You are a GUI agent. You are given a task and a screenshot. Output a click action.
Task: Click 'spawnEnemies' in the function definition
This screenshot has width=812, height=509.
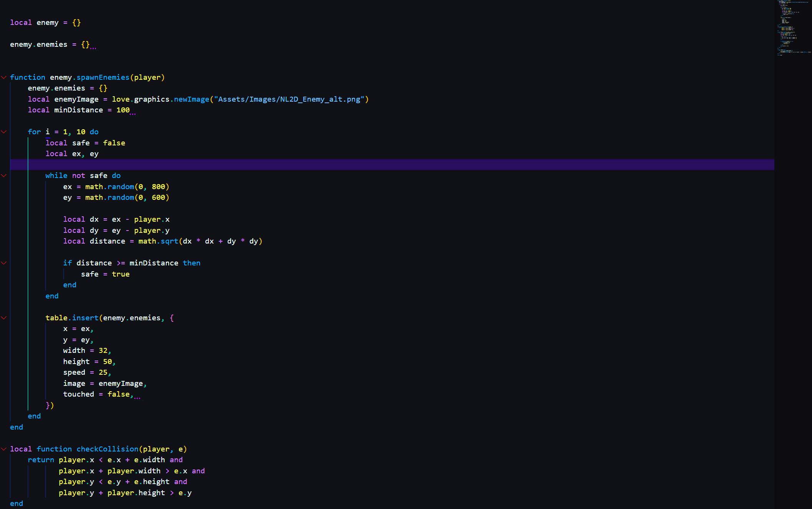pyautogui.click(x=103, y=77)
